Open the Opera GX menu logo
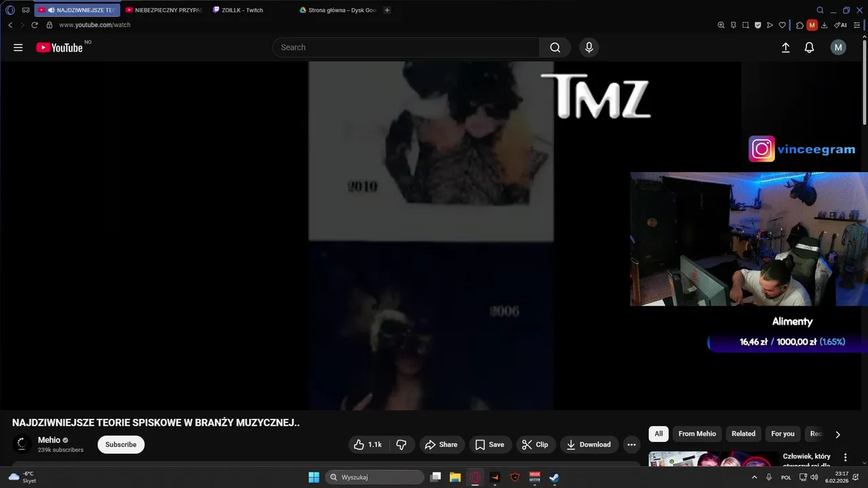 click(x=10, y=10)
